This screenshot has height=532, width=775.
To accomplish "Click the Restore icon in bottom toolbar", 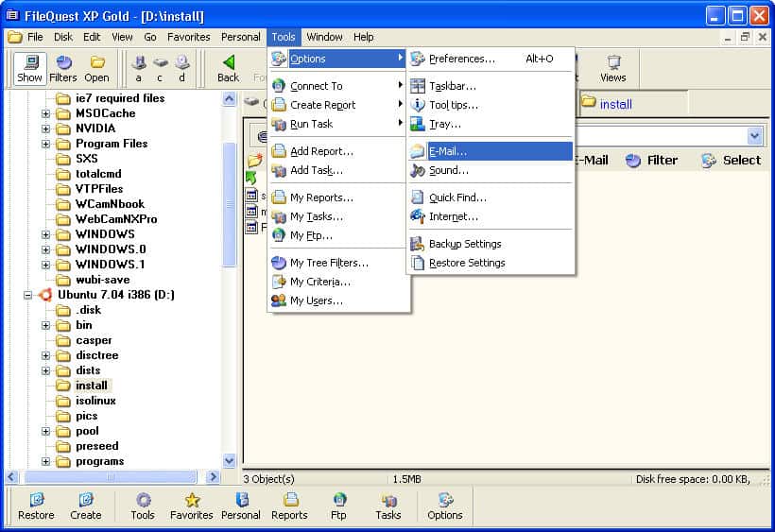I will click(x=36, y=506).
